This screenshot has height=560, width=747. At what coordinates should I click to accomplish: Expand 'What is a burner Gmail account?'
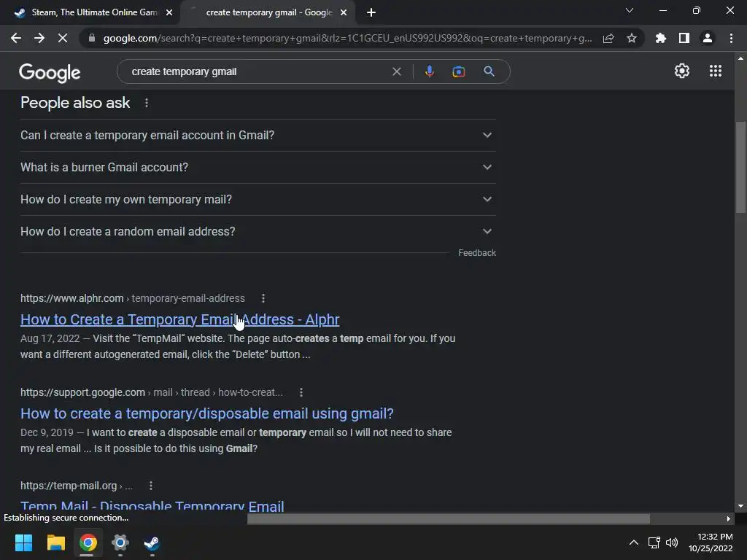258,167
